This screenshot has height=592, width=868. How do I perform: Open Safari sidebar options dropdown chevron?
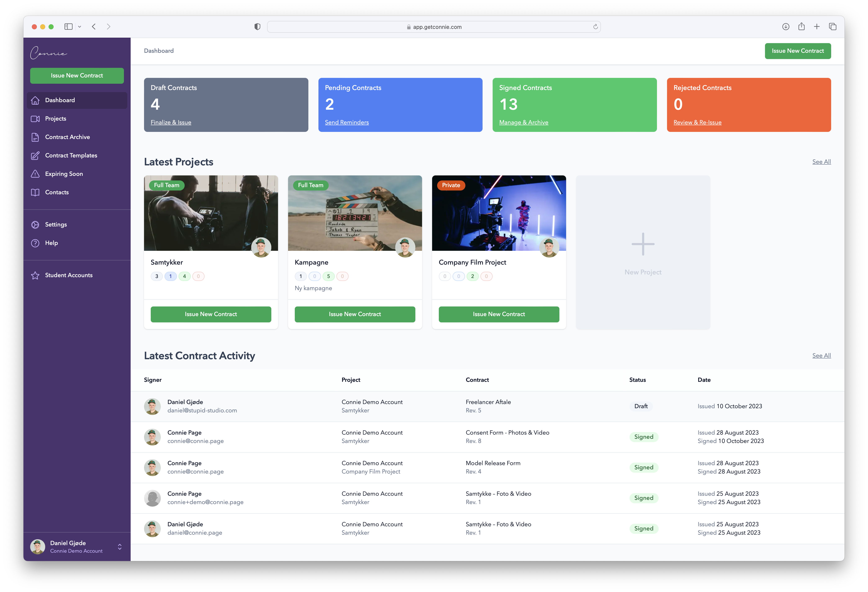[80, 27]
